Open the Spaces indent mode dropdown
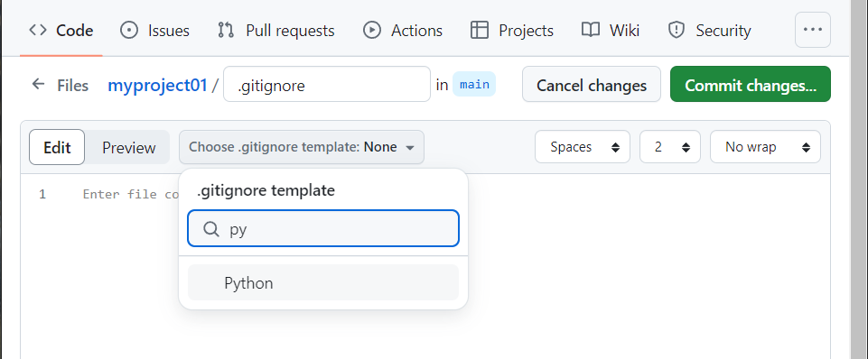Viewport: 868px width, 359px height. tap(583, 147)
